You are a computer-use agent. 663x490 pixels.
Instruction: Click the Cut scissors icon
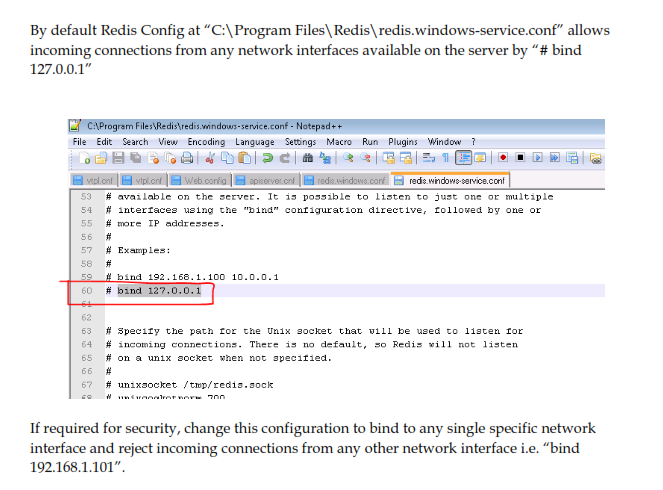point(209,158)
